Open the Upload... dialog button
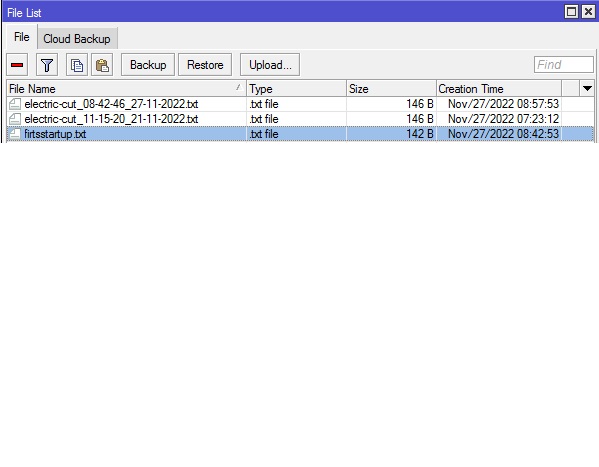 point(270,65)
